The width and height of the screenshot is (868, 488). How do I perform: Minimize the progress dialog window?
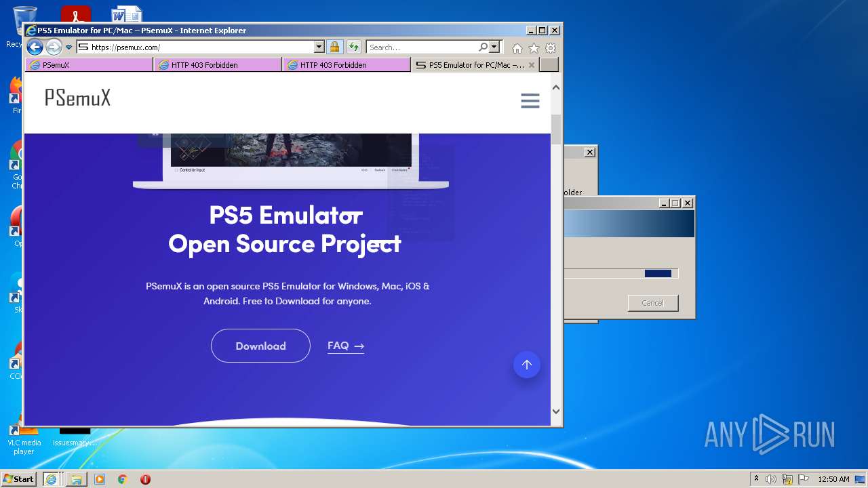(665, 203)
